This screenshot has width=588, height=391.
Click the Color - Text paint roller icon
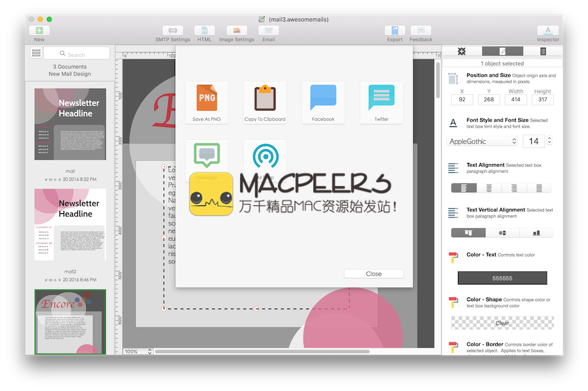453,258
